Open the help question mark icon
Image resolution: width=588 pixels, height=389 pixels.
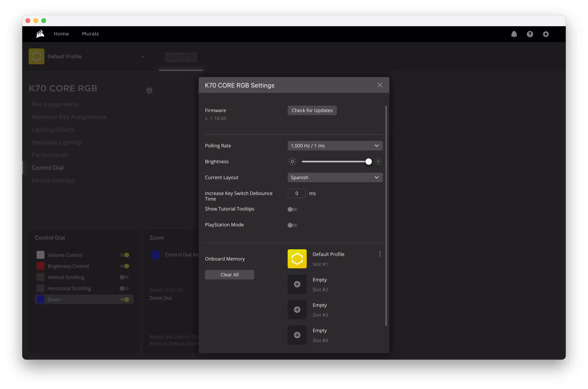click(530, 34)
